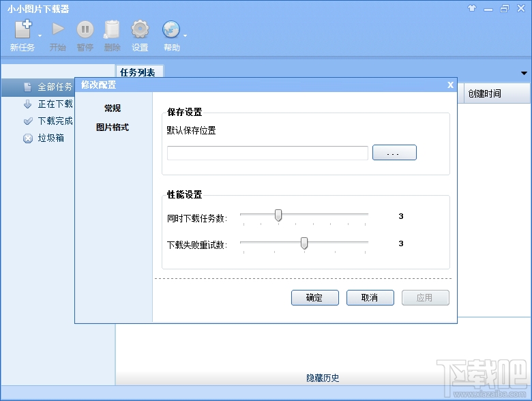Viewport: 532px width, 401px height.
Task: Click the Pause (暂停) toolbar icon
Action: click(x=85, y=29)
